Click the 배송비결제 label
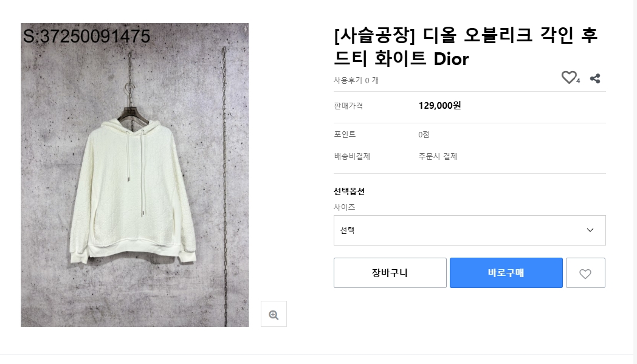This screenshot has height=364, width=637. (x=352, y=156)
